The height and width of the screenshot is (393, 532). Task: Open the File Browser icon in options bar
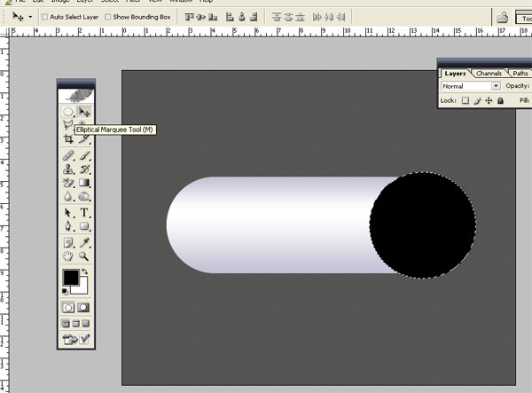point(503,17)
